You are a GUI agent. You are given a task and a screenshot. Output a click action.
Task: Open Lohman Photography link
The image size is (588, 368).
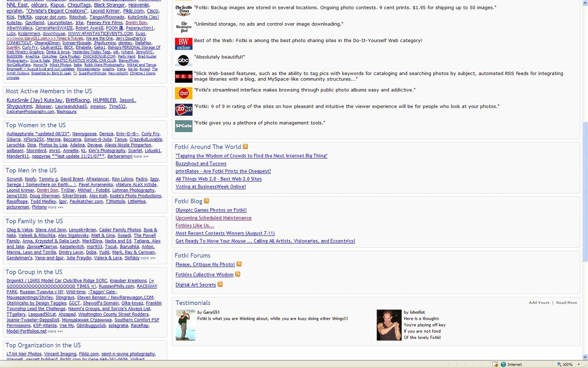[x=133, y=191]
